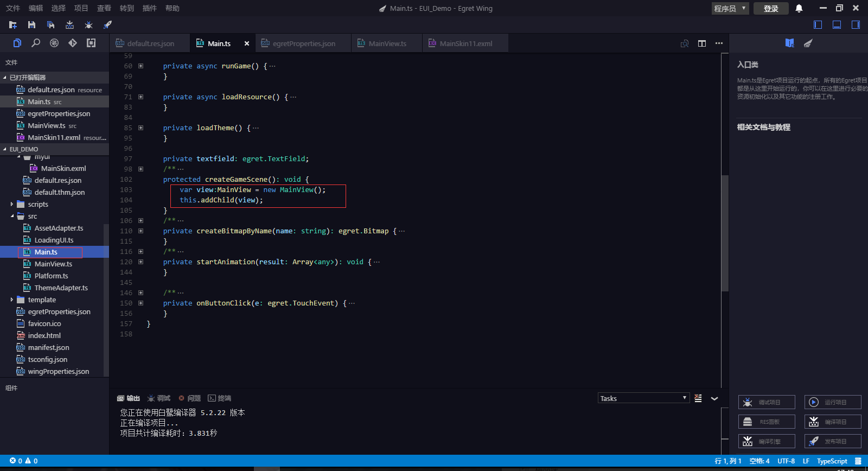Click the 运行项目 run project button
Image resolution: width=868 pixels, height=471 pixels.
tap(833, 402)
